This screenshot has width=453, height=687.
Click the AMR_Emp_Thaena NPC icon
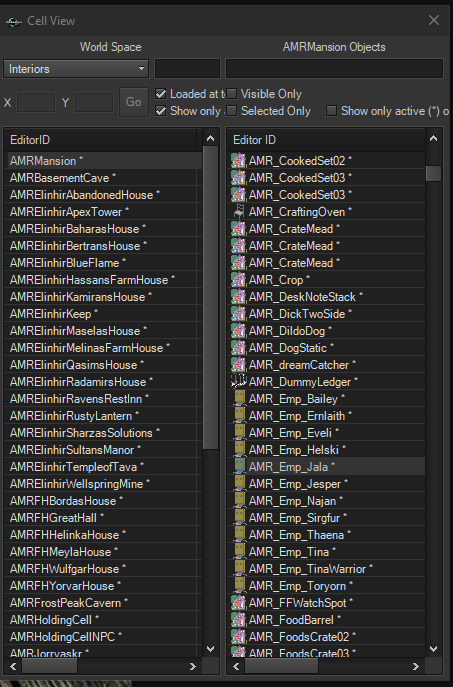click(239, 535)
